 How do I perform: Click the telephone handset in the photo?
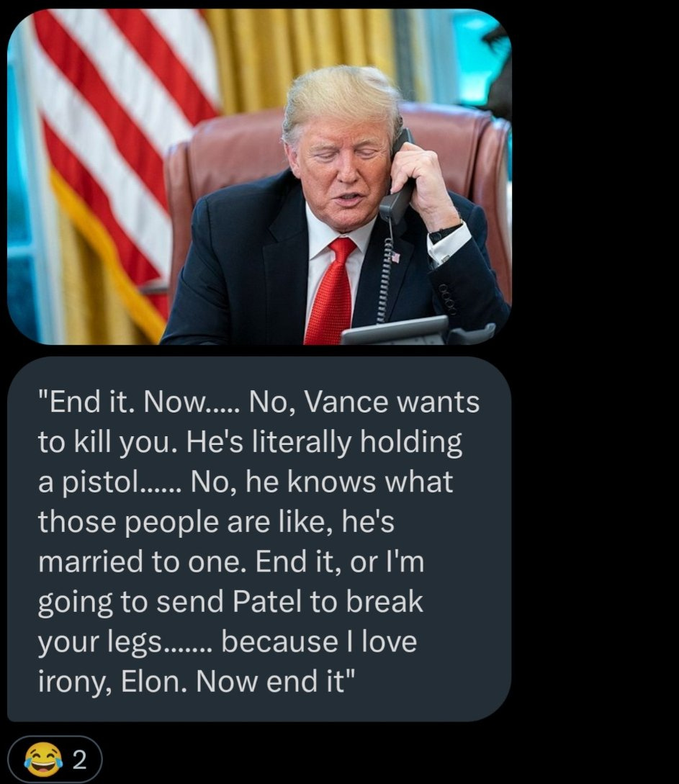[x=398, y=180]
